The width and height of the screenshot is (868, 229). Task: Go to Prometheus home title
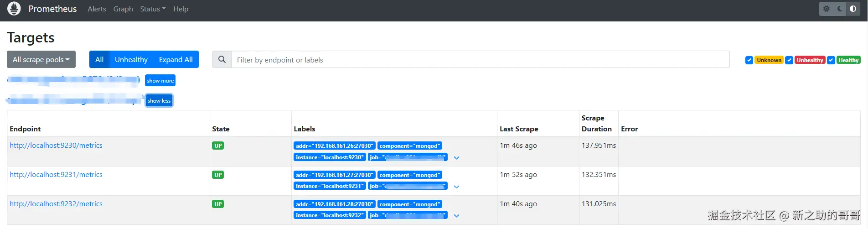click(52, 9)
